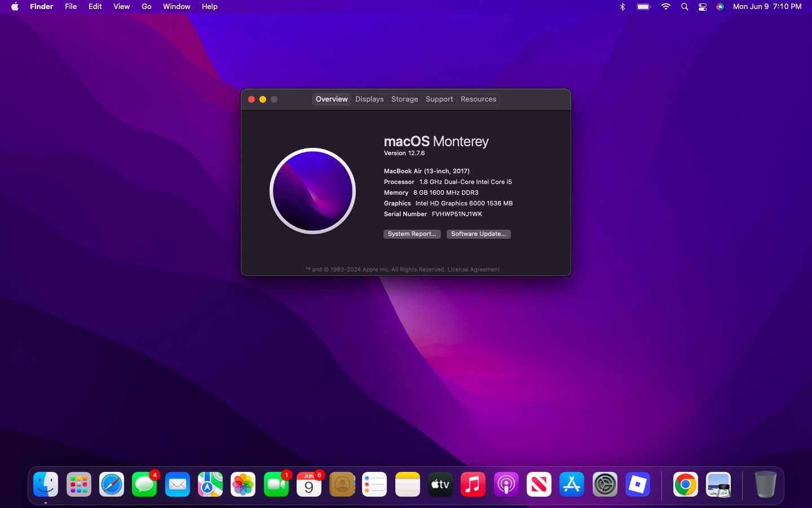Switch to the Storage tab
Screen dimensions: 812x508
405,99
